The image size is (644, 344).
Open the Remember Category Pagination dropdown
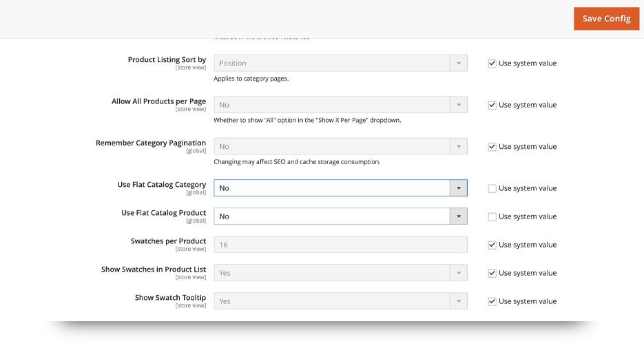(340, 146)
